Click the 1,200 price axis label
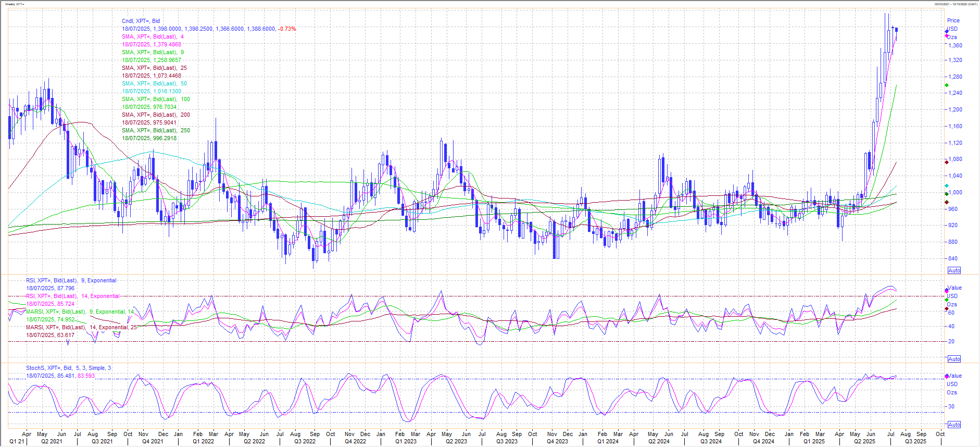Viewport: 980px width, 447px height. (955, 110)
